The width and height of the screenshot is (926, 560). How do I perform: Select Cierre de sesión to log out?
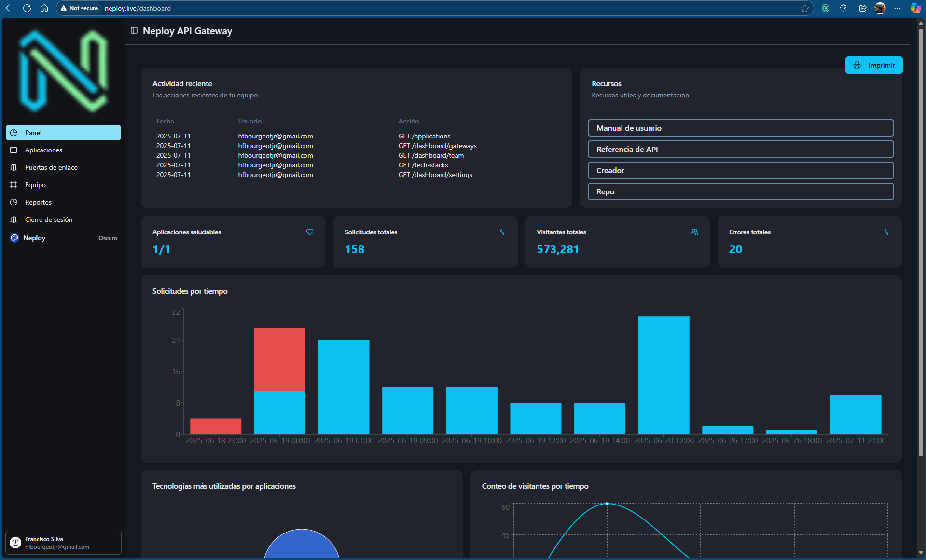click(63, 219)
